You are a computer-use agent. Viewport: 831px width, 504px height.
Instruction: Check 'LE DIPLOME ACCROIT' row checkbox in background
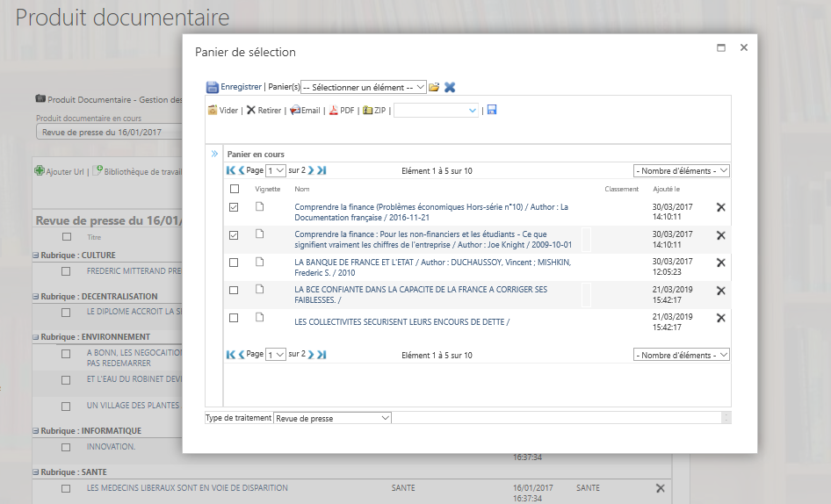coord(66,313)
